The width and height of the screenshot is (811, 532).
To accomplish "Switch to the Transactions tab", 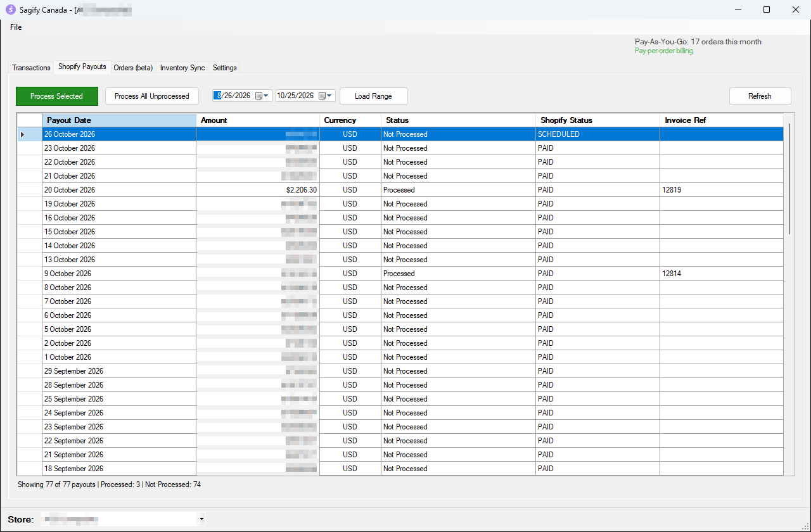I will [31, 68].
